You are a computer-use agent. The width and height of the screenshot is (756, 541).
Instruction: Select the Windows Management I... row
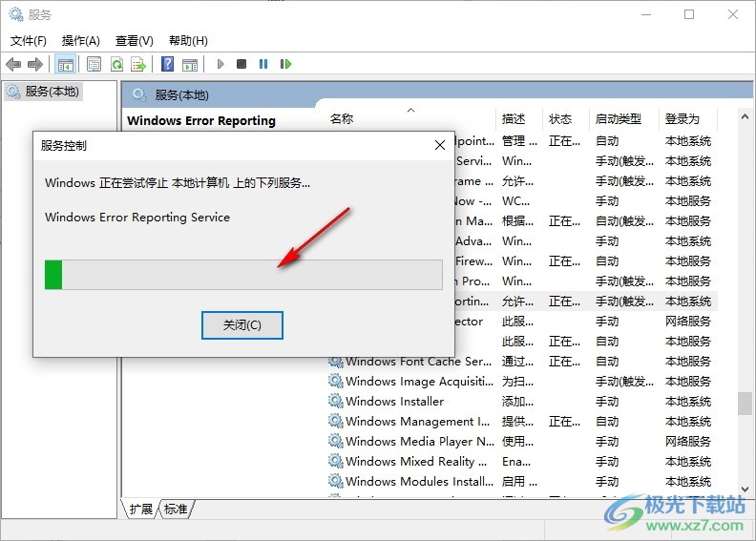point(522,421)
